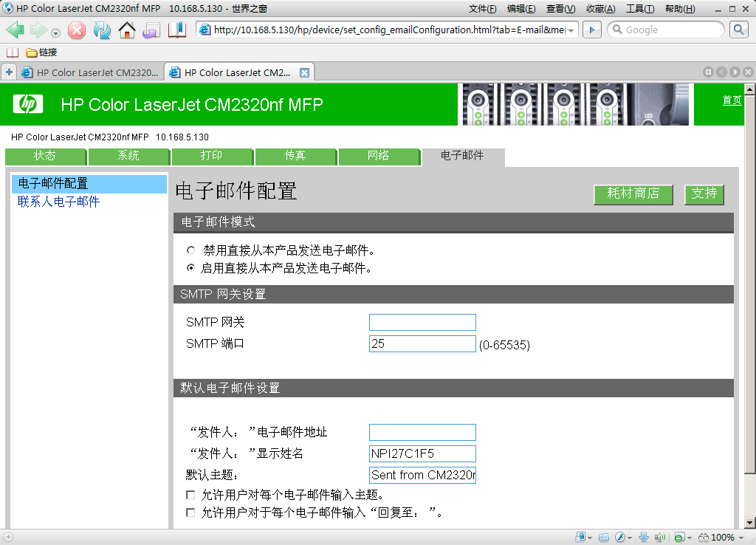Open a new tab with plus icon
Screen dimensions: 756x545
(x=9, y=72)
